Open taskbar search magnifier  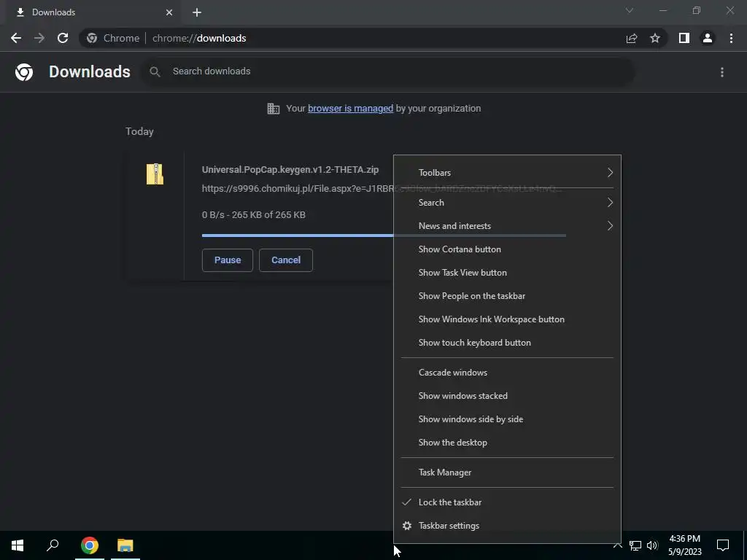[x=53, y=545]
